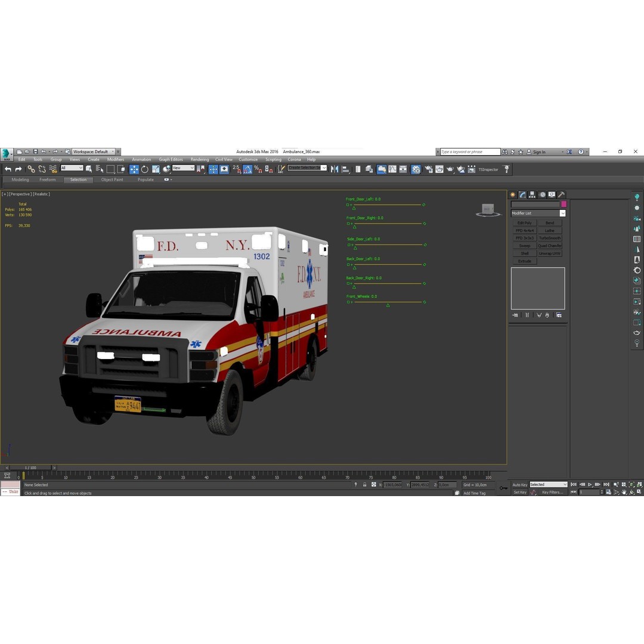Choose the Rectangular Selection Region tool
This screenshot has height=644, width=644.
[110, 169]
